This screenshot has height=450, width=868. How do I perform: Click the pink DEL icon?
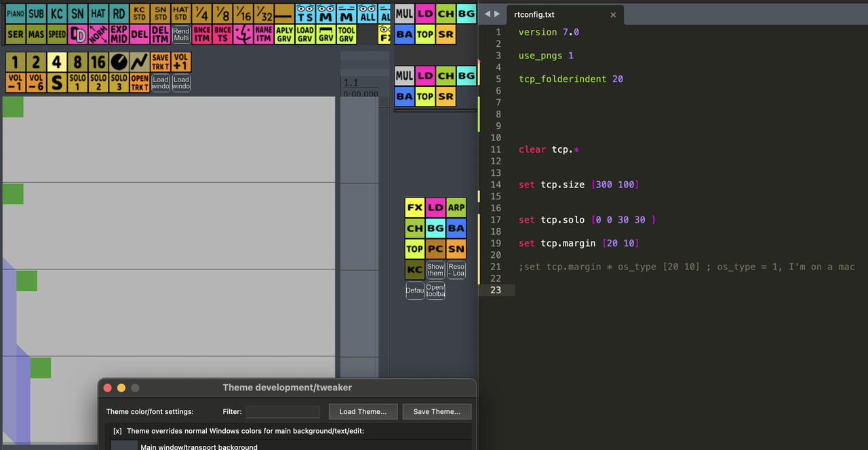coord(140,34)
